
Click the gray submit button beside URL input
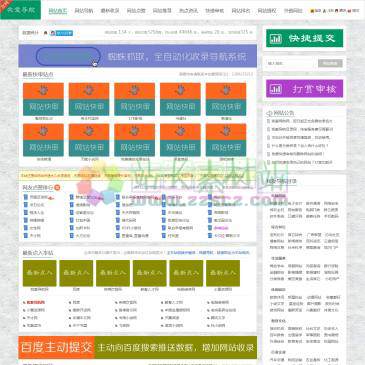330,63
